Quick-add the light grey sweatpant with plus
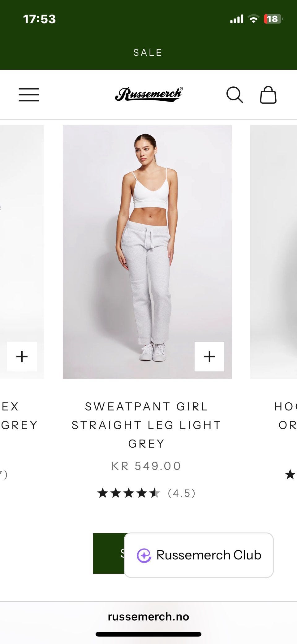 click(x=209, y=357)
